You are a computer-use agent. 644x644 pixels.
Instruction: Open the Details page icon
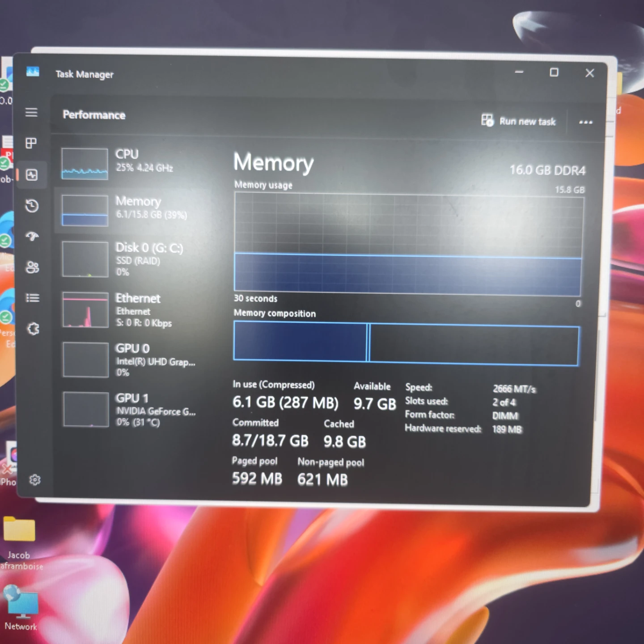pos(33,298)
